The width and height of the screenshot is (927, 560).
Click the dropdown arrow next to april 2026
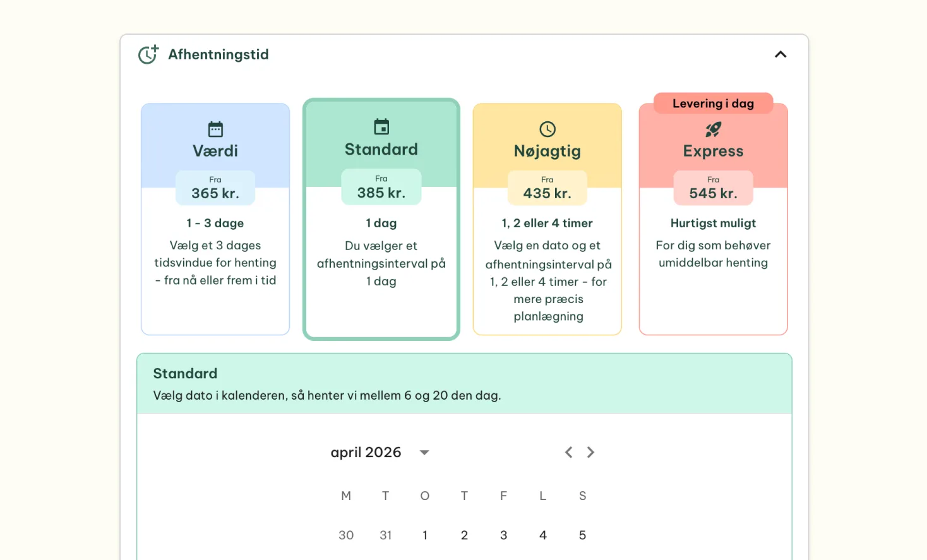[424, 453]
